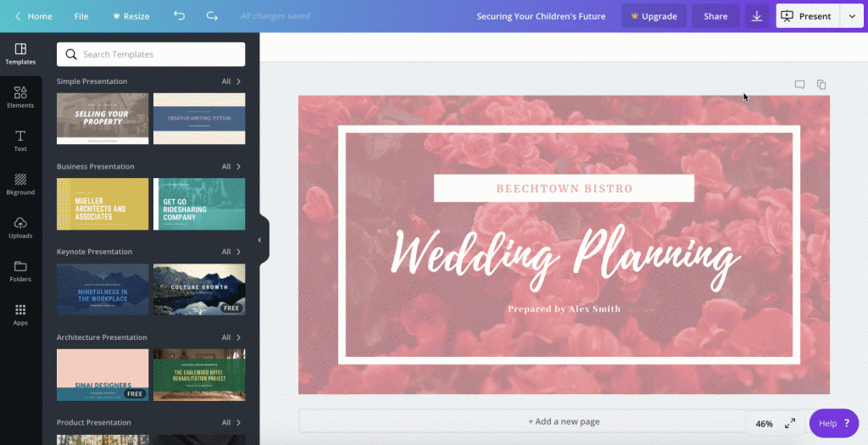Viewport: 868px width, 445px height.
Task: Duplicate the page with copy icon
Action: click(x=821, y=85)
